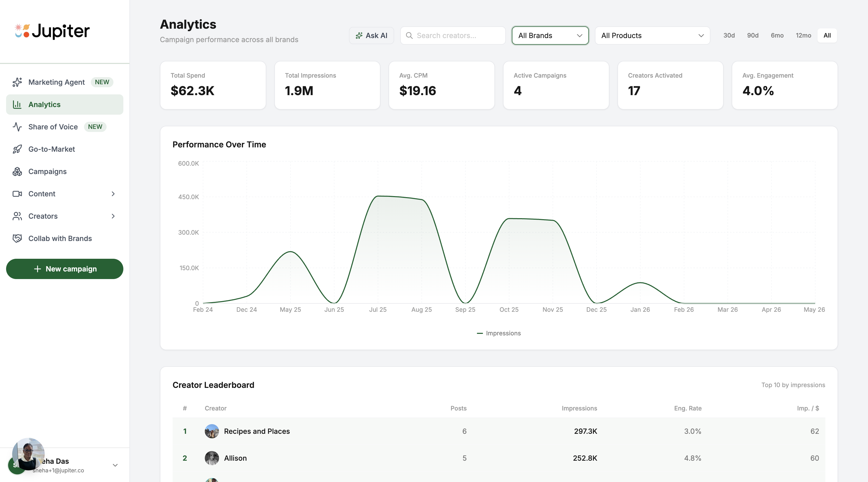The width and height of the screenshot is (868, 482).
Task: Select the Go-to-Market rocket icon
Action: pos(17,149)
